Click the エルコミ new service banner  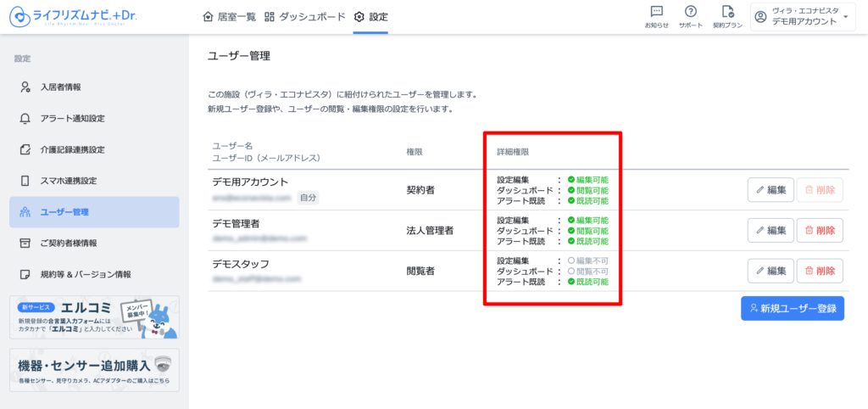(x=93, y=317)
